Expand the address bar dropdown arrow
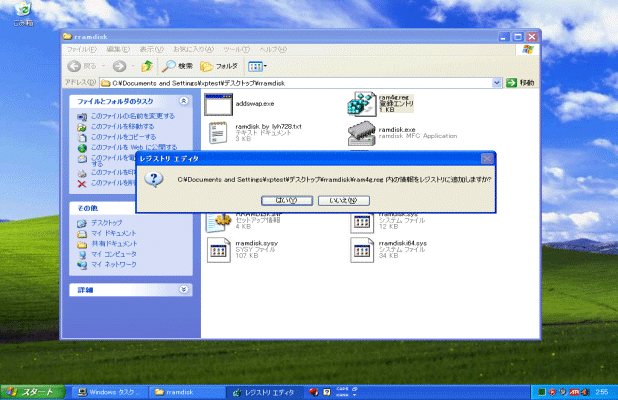The image size is (618, 400). pos(497,83)
